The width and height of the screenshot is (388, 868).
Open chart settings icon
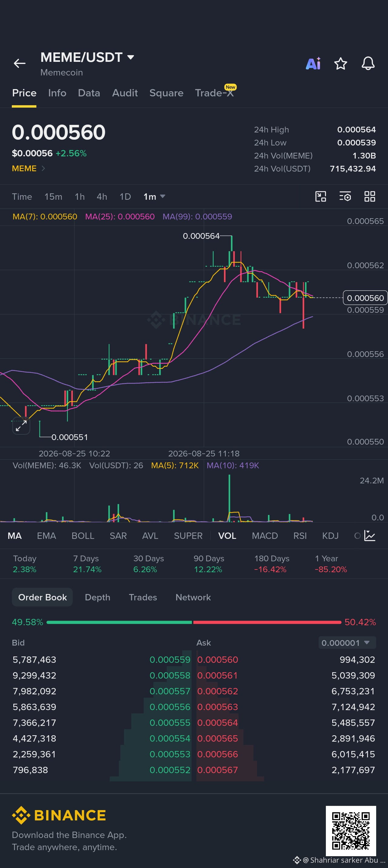(345, 196)
